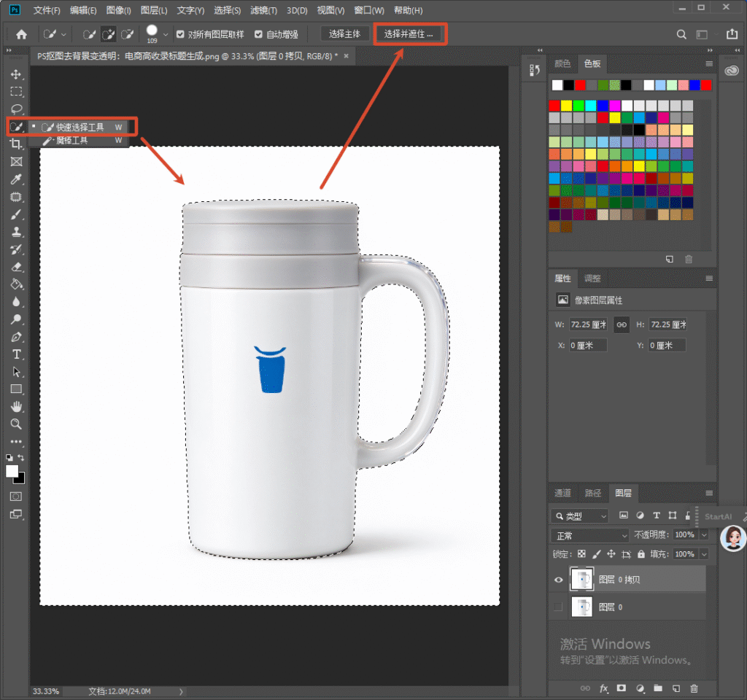Open Swatches panel flyout menu

tap(709, 64)
